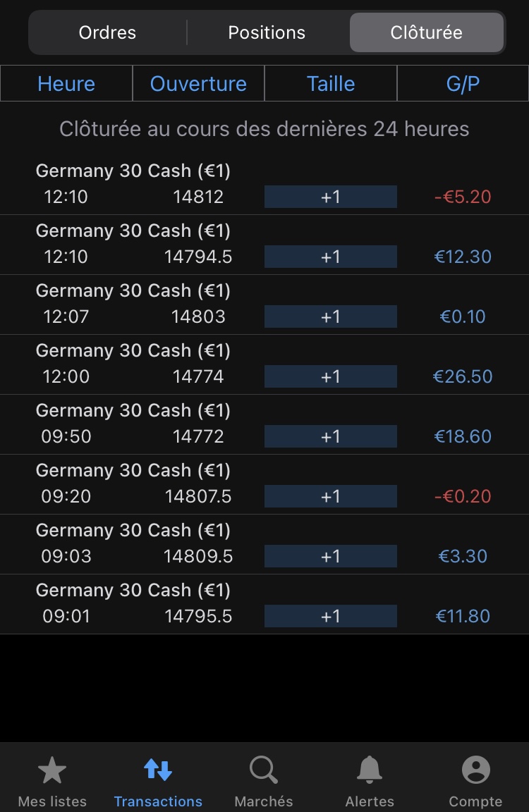Sort by Taille column header
529x812 pixels.
tap(331, 84)
